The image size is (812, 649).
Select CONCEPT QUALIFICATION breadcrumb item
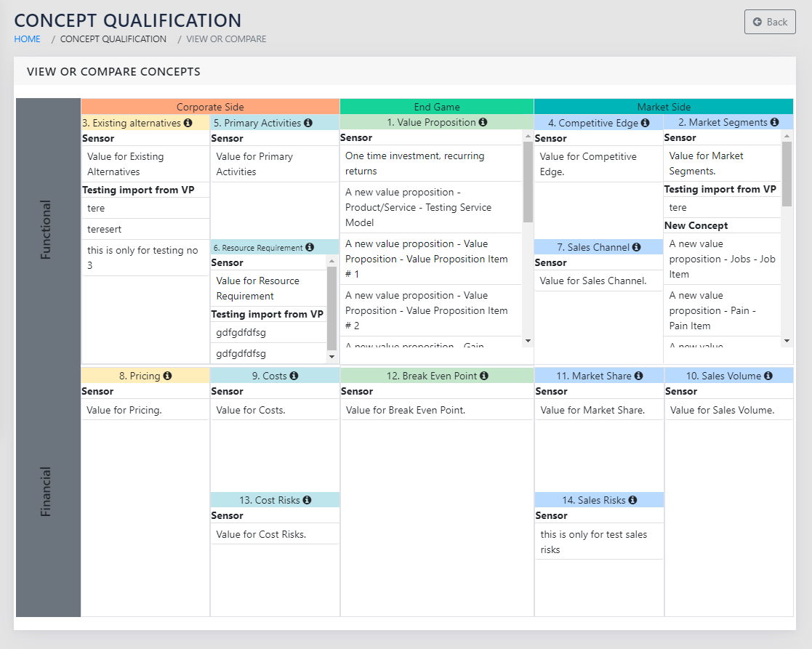coord(113,39)
